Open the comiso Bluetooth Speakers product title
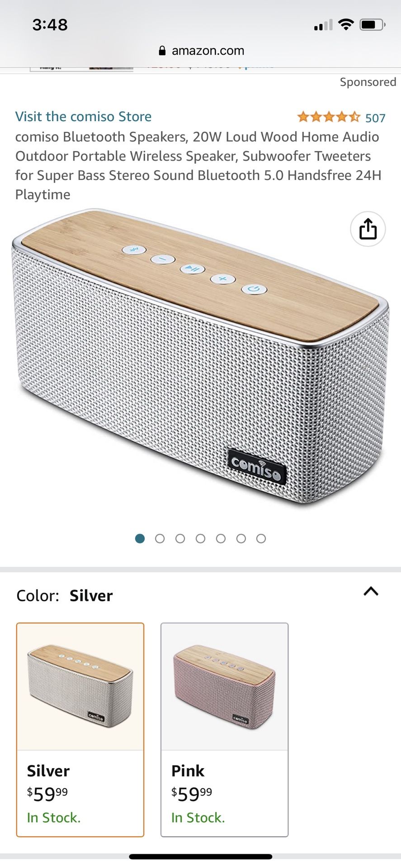 pyautogui.click(x=198, y=165)
